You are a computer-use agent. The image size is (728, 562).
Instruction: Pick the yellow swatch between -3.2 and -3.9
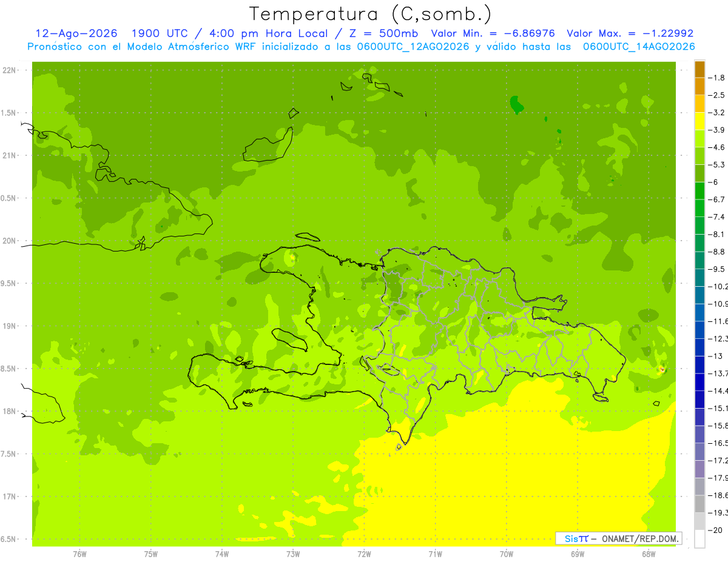pyautogui.click(x=699, y=121)
